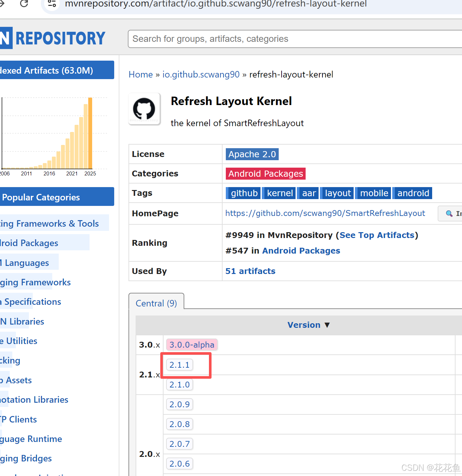Open version 2.0.6

pyautogui.click(x=179, y=464)
